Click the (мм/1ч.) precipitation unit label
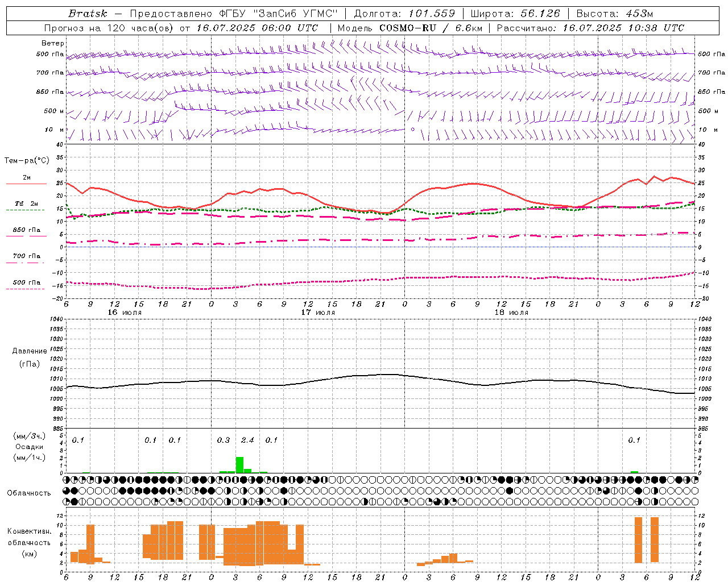The width and height of the screenshot is (728, 582). pos(29,458)
